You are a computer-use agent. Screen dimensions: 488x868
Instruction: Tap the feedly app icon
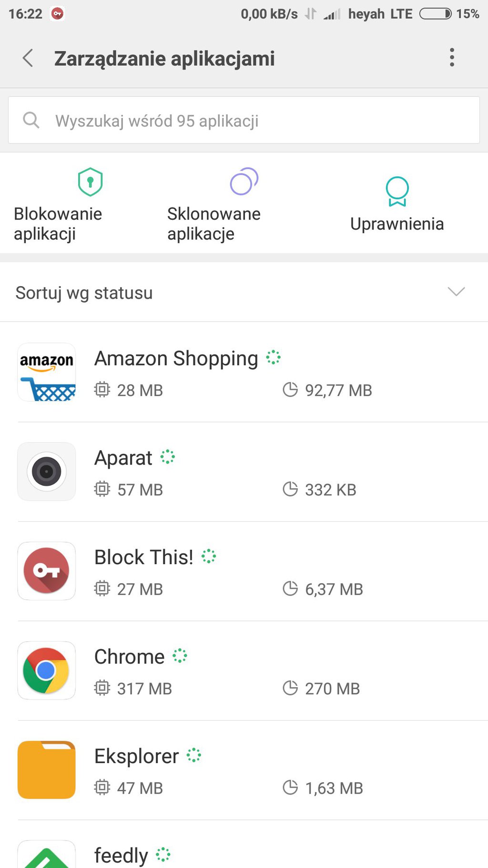[47, 856]
